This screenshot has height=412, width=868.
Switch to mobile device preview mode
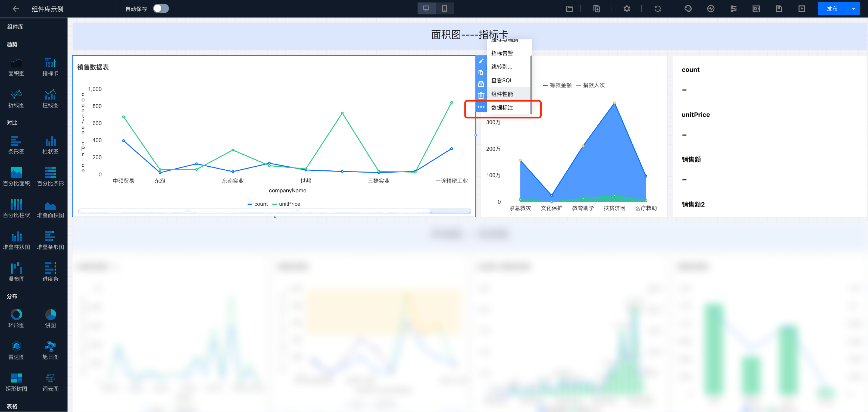coord(444,9)
